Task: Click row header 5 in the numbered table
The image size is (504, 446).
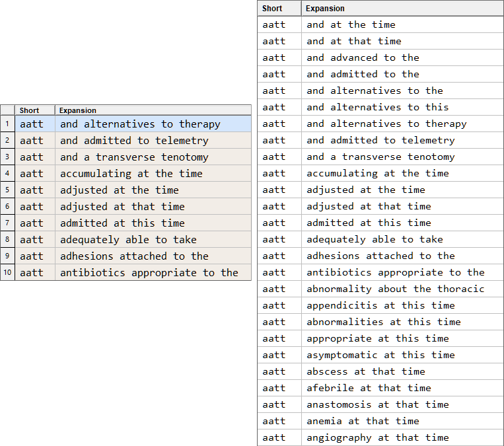Action: coord(7,190)
